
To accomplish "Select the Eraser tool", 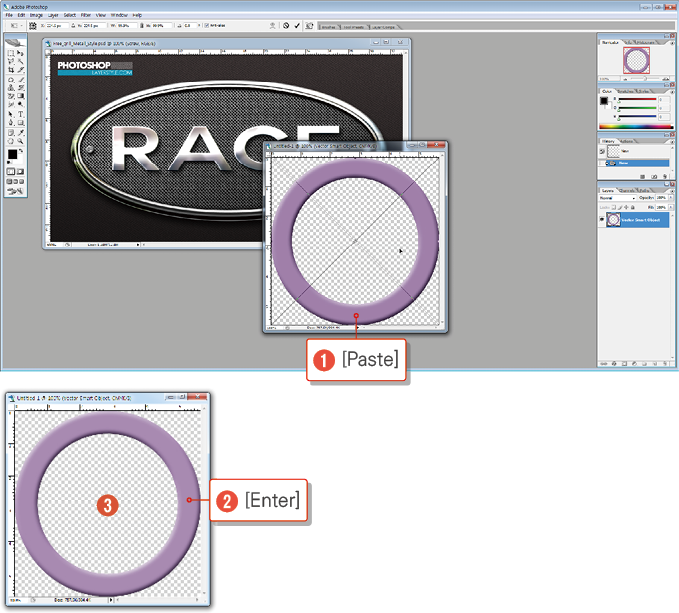I will tap(11, 96).
